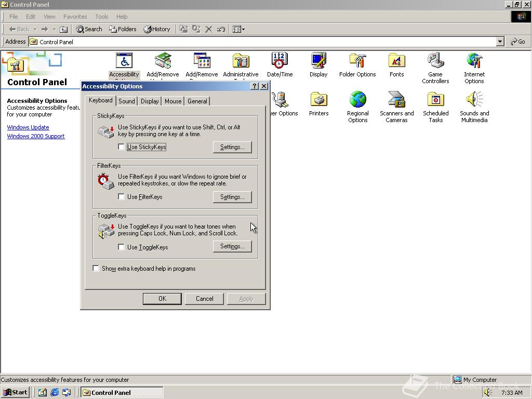Toggle the Folders pane button

click(123, 29)
